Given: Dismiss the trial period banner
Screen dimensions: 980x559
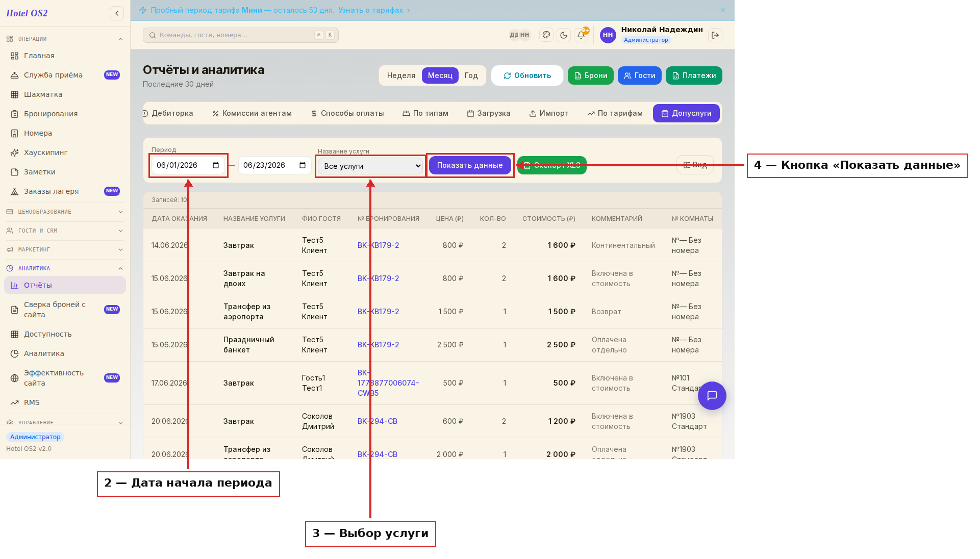Looking at the screenshot, I should [723, 10].
